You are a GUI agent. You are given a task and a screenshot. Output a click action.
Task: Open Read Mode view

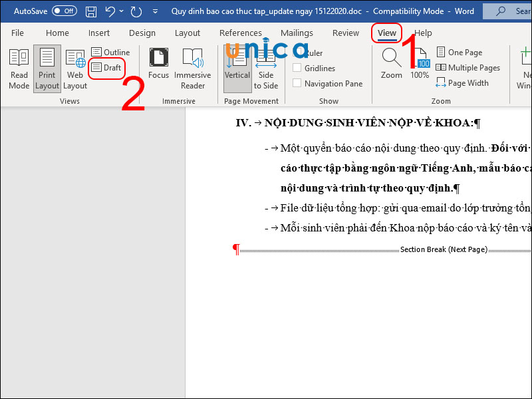[x=19, y=68]
